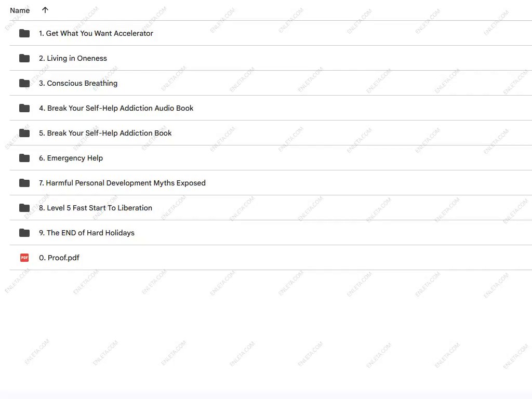Click the folder icon next to Level 5 Fast Start
Image resolution: width=532 pixels, height=399 pixels.
pos(24,208)
